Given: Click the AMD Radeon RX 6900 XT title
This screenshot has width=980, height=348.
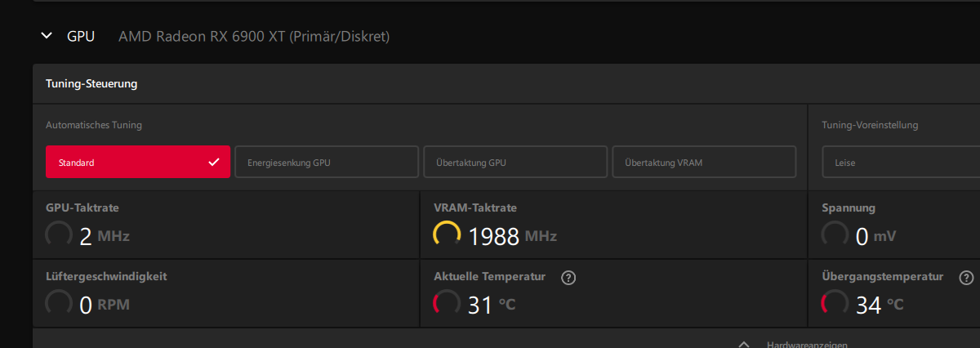Looking at the screenshot, I should coord(254,36).
